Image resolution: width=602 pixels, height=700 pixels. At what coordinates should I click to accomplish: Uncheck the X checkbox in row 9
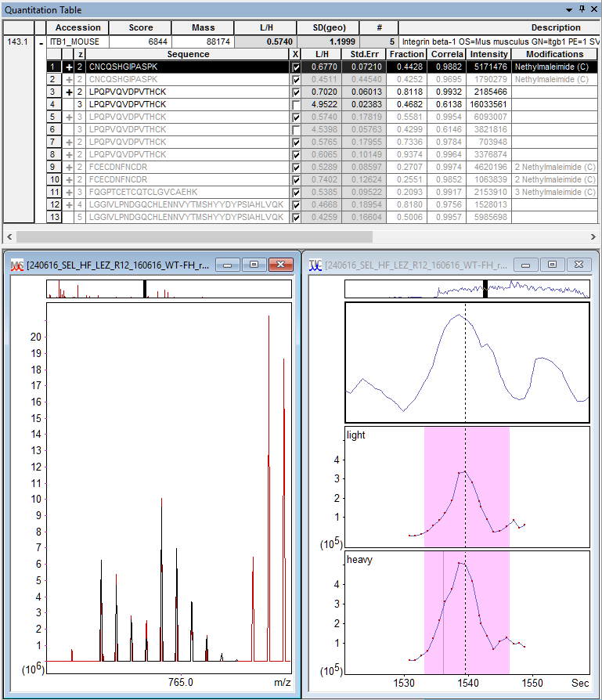(x=295, y=168)
